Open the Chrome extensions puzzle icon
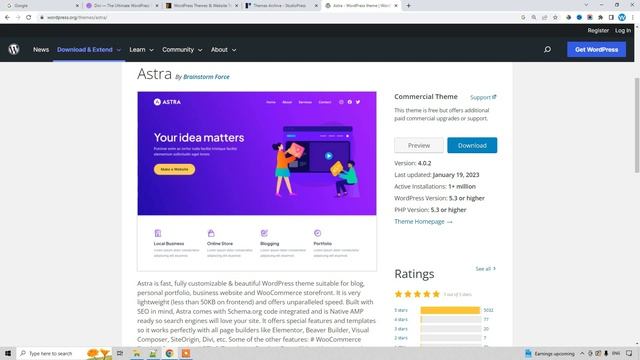640x360 pixels. pos(600,18)
